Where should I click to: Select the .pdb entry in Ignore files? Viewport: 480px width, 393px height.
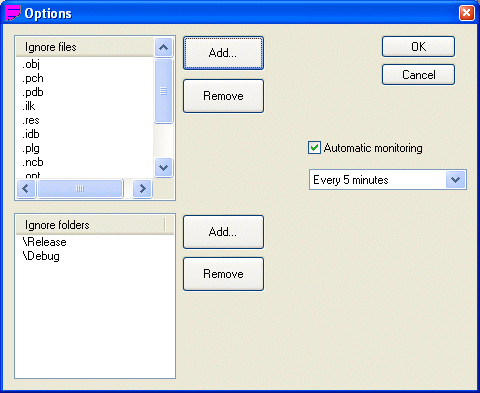point(33,92)
